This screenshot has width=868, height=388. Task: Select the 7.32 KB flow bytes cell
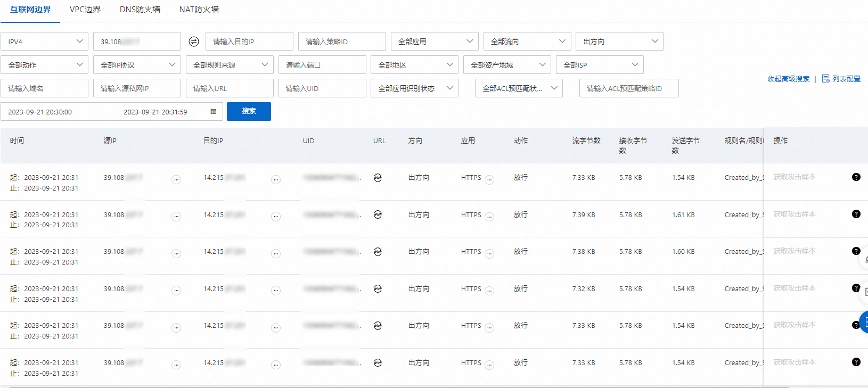pos(584,288)
